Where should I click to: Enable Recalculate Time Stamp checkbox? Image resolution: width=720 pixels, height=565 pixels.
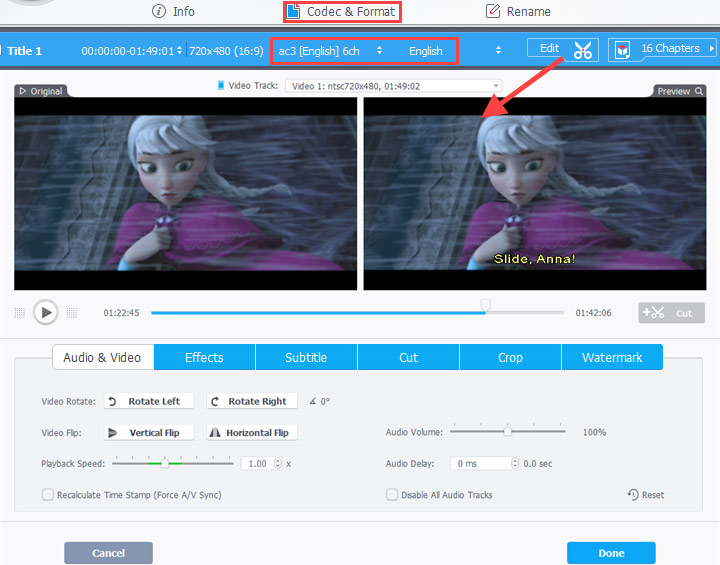48,495
